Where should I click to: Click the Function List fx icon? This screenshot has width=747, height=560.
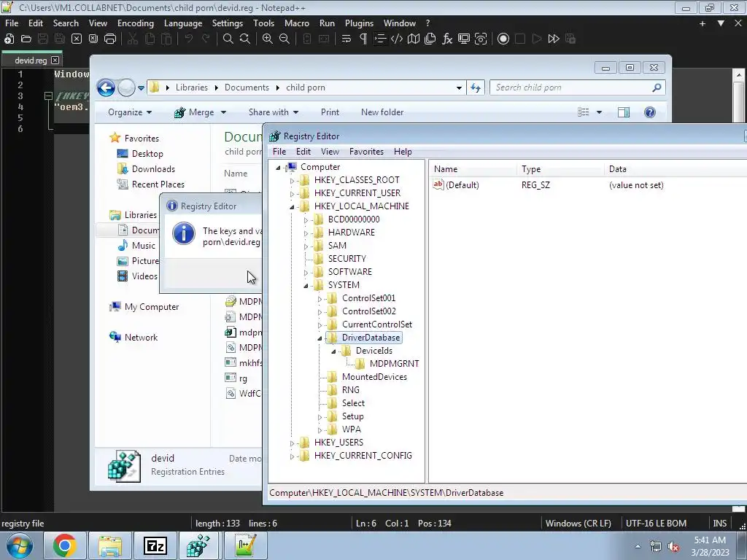(x=447, y=39)
